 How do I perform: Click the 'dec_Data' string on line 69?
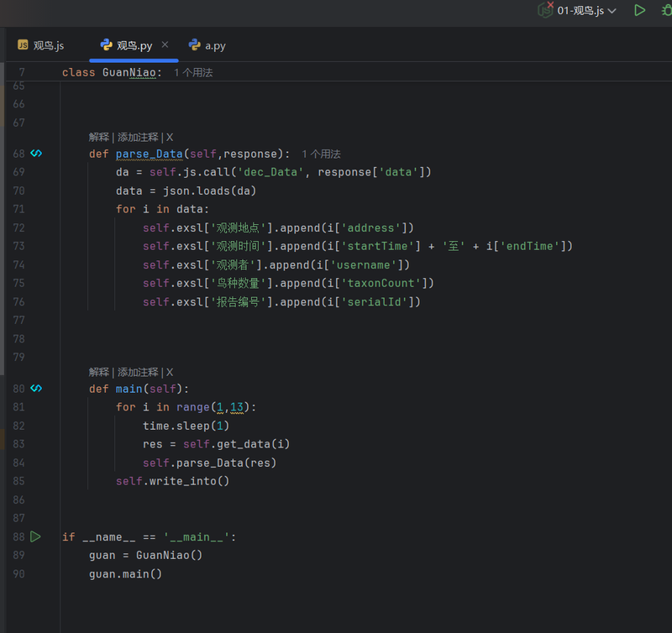270,172
